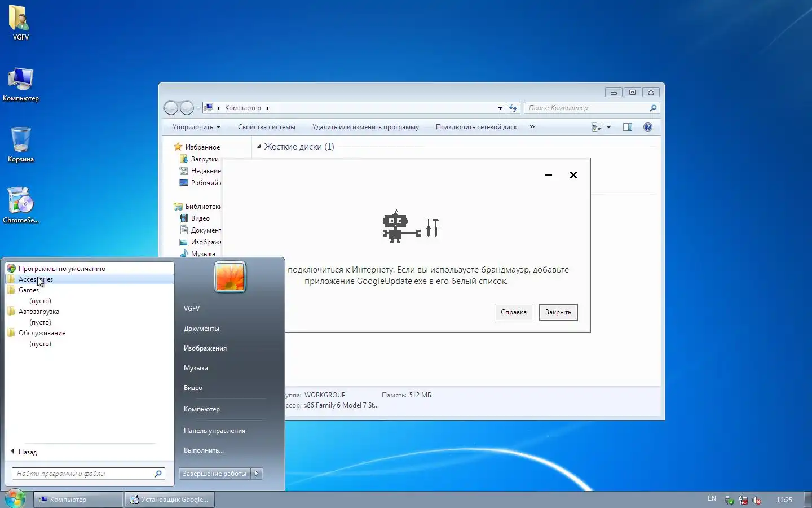
Task: Open the Упорядочить dropdown menu
Action: click(x=196, y=127)
